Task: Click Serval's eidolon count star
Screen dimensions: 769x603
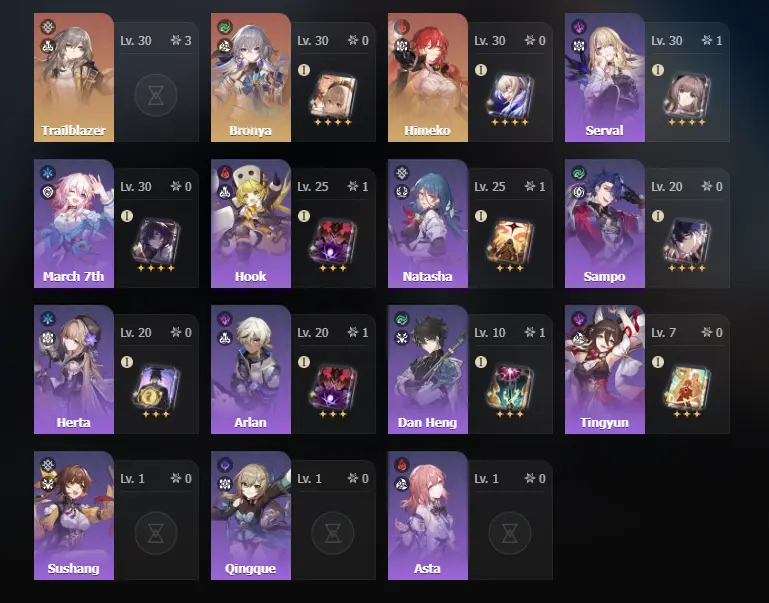Action: point(707,40)
